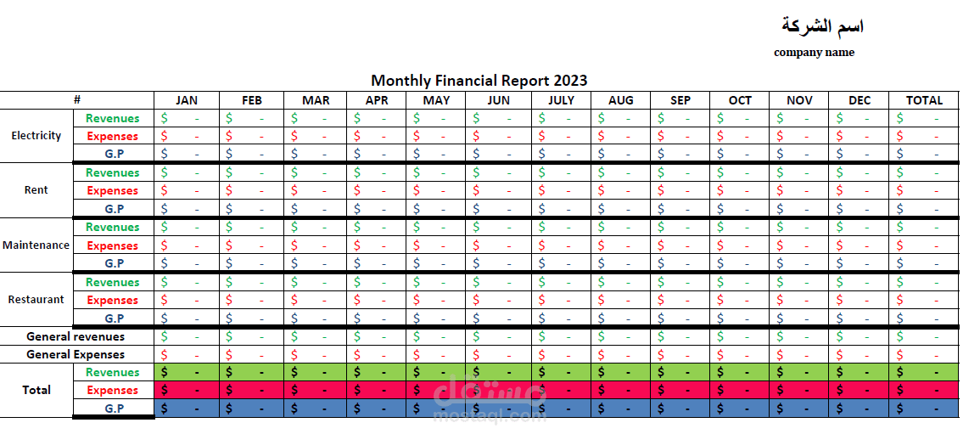Select the MAY column header
980x434 pixels.
(436, 100)
